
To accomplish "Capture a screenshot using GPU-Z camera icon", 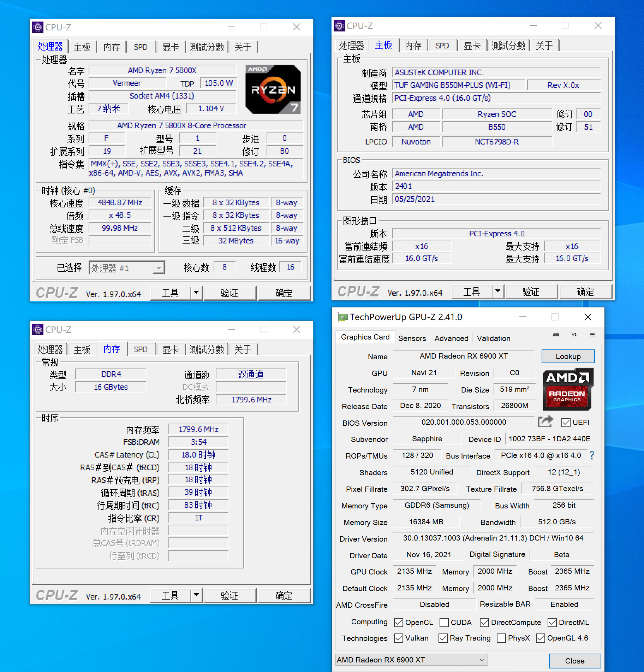I will (556, 335).
